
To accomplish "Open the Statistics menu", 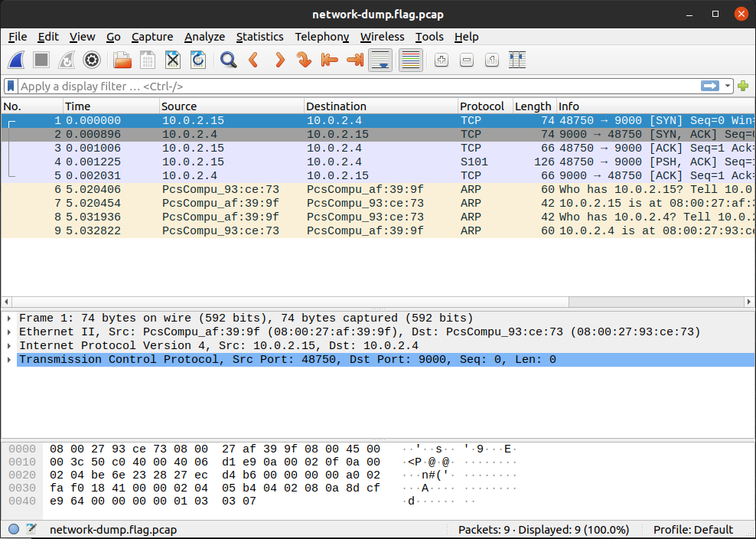I will (260, 36).
